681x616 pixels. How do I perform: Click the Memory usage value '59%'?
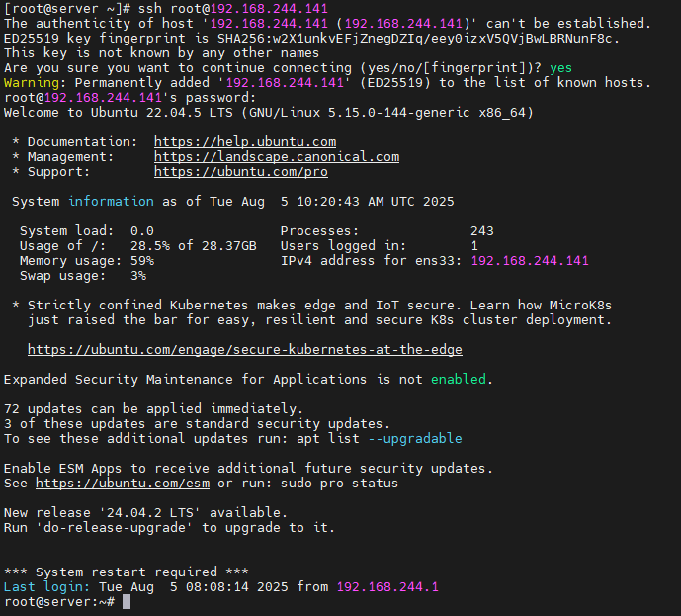pos(142,261)
